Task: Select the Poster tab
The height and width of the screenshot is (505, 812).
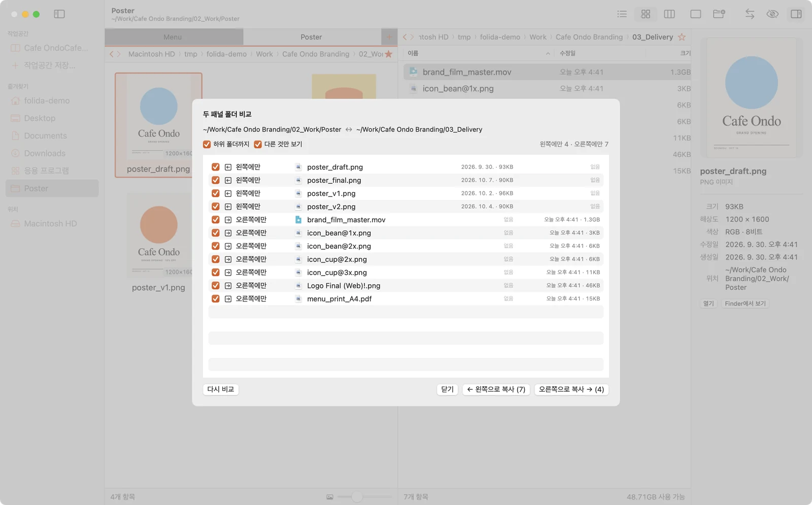Action: coord(312,37)
